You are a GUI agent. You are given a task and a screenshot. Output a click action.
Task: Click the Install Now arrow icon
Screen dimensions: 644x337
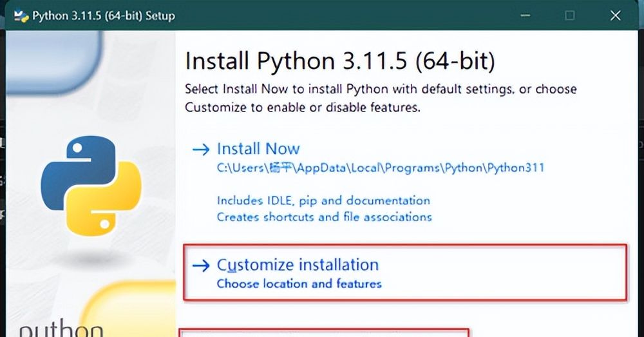click(201, 149)
